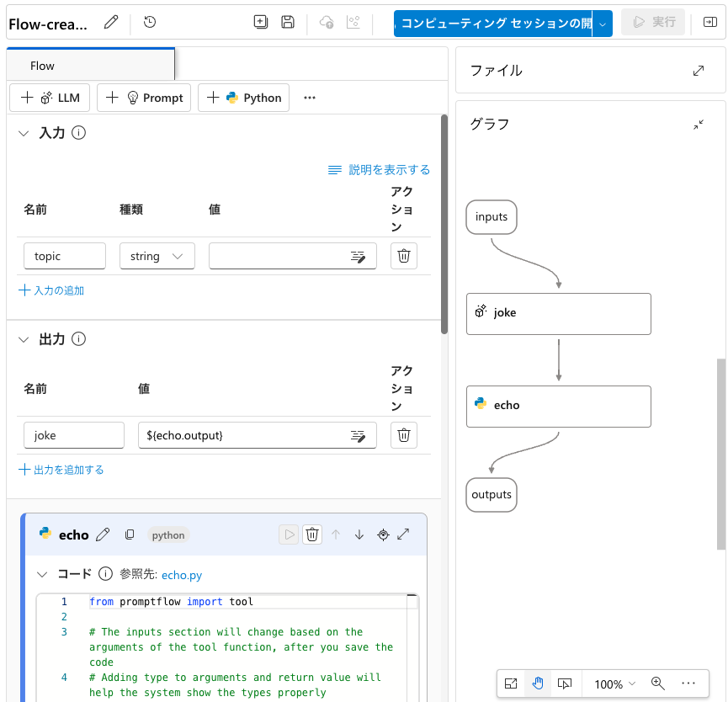Open compute session dropdown arrow

click(603, 24)
